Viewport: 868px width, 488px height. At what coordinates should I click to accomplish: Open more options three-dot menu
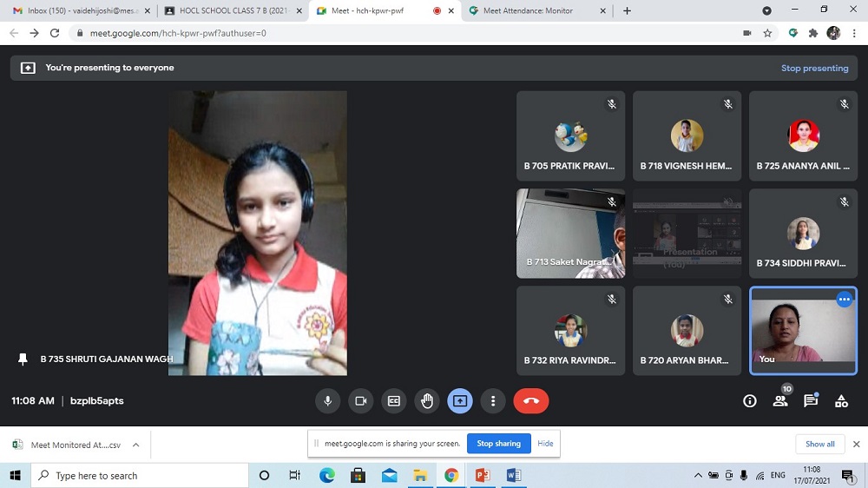(x=493, y=401)
